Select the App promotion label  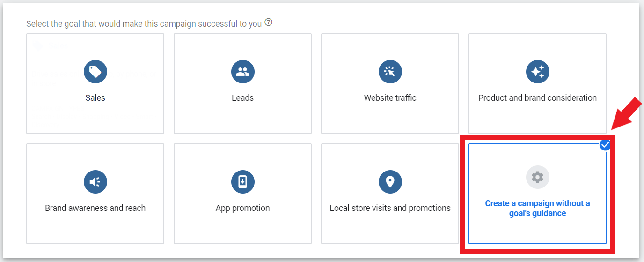tap(242, 208)
